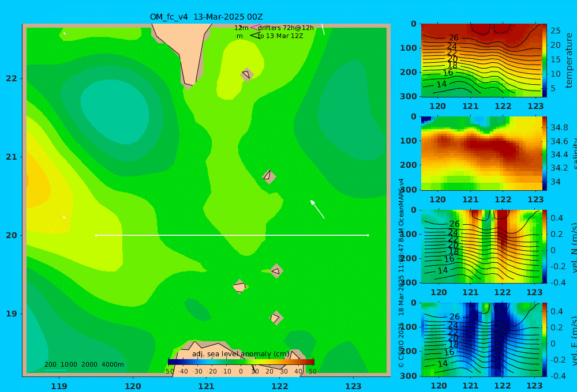Select the island marker near 22N east of Taiwan

click(246, 74)
